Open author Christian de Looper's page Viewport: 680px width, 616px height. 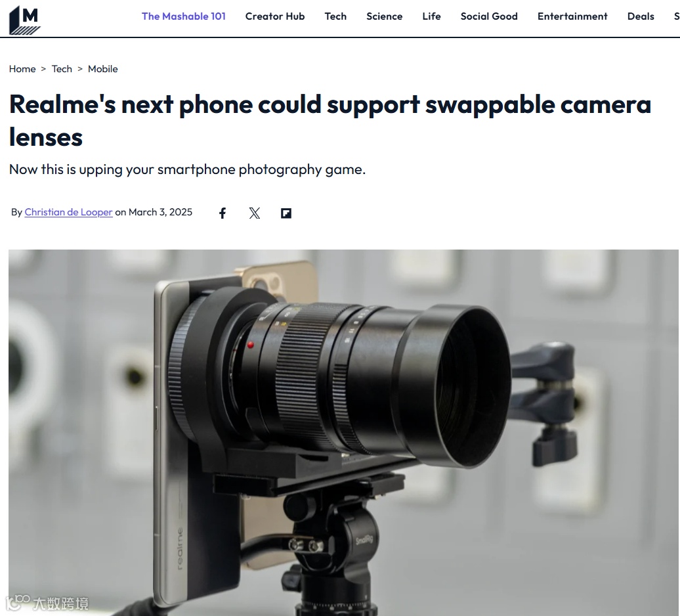pos(68,212)
